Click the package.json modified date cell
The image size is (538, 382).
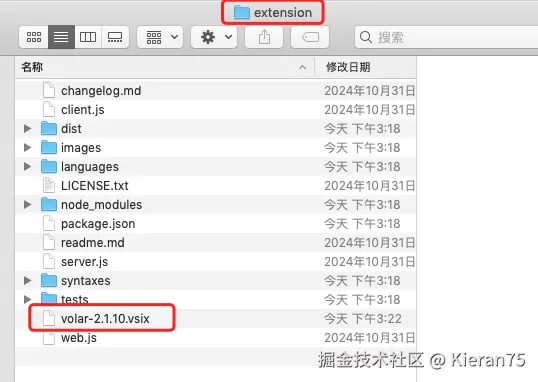(362, 224)
